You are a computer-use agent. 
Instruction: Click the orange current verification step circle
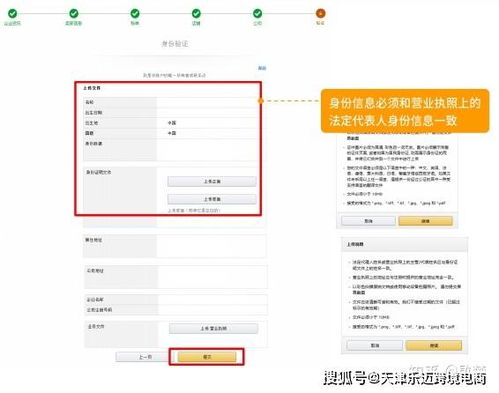click(x=320, y=13)
